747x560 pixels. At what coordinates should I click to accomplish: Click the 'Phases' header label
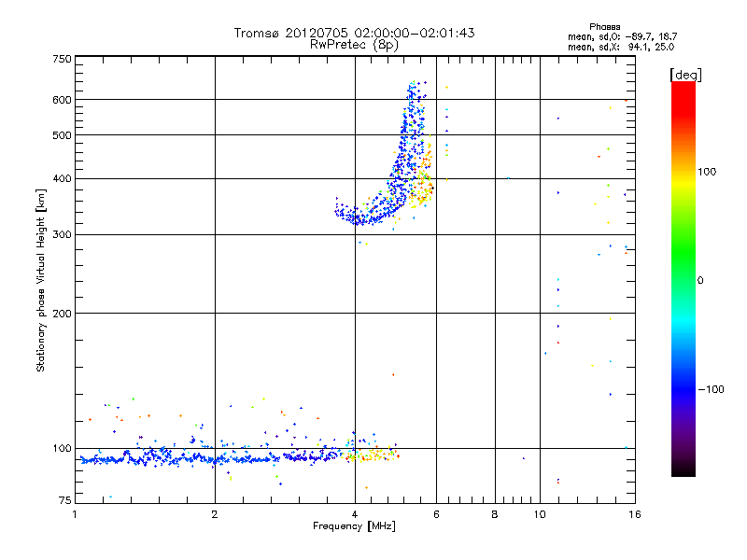point(604,27)
